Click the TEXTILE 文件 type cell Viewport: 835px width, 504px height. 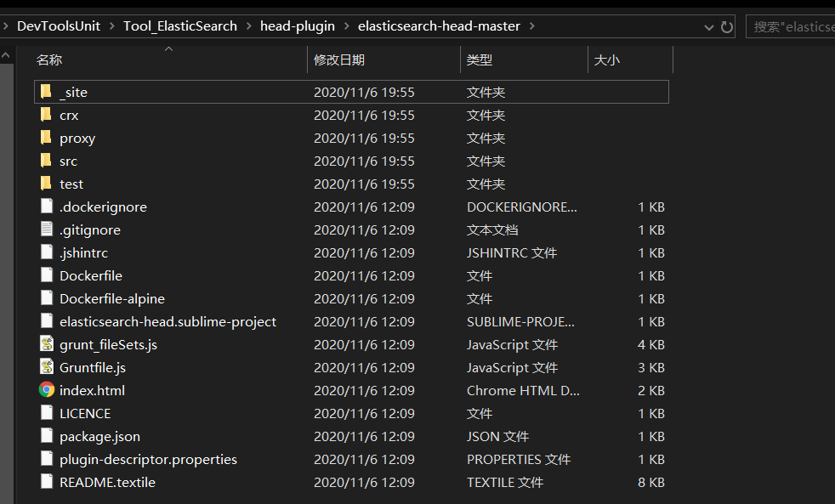click(505, 482)
